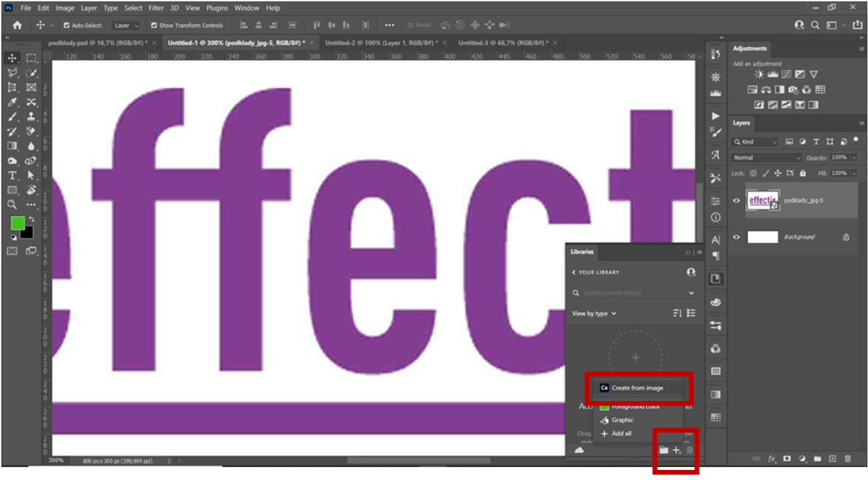This screenshot has width=868, height=480.
Task: Select the Brush tool
Action: pyautogui.click(x=12, y=117)
